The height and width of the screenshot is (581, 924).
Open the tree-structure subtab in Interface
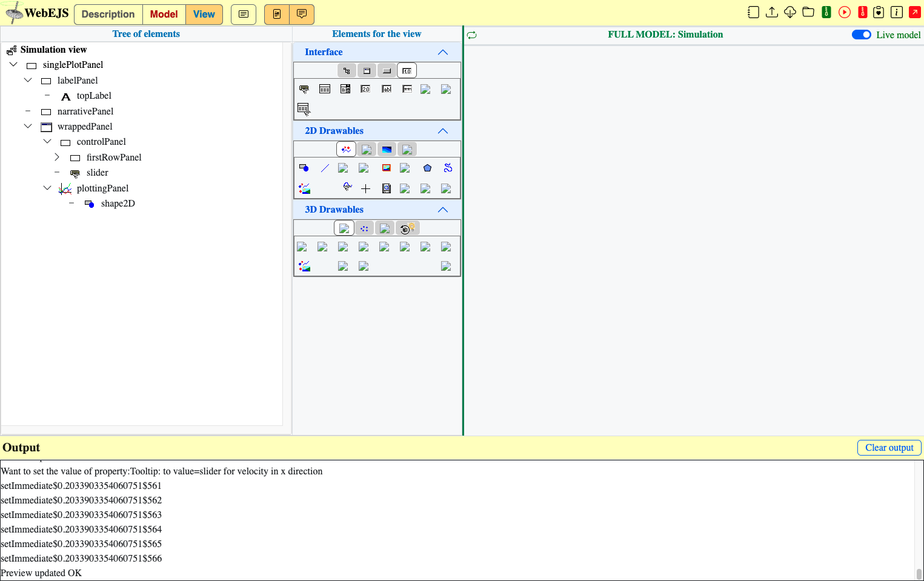point(347,71)
